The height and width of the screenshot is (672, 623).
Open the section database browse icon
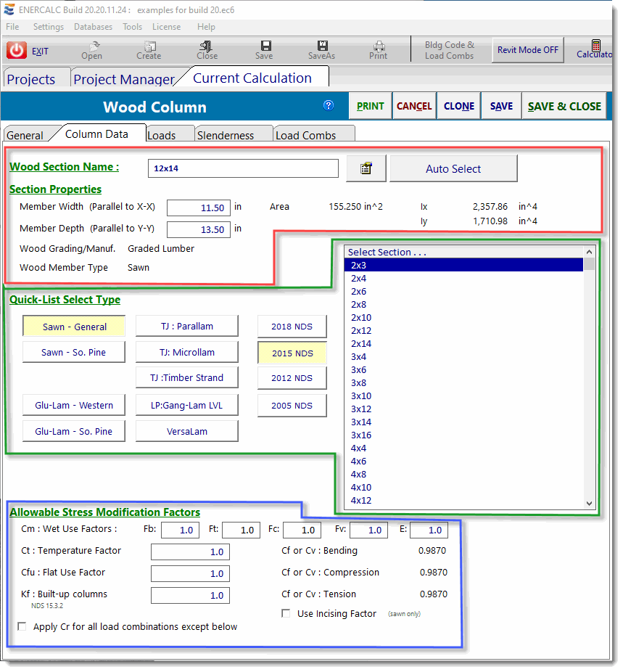click(x=366, y=168)
